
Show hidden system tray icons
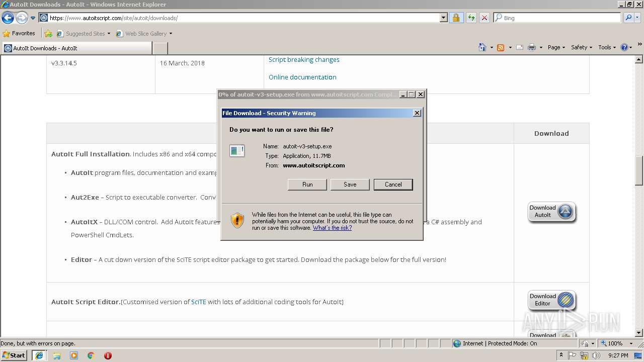click(561, 355)
